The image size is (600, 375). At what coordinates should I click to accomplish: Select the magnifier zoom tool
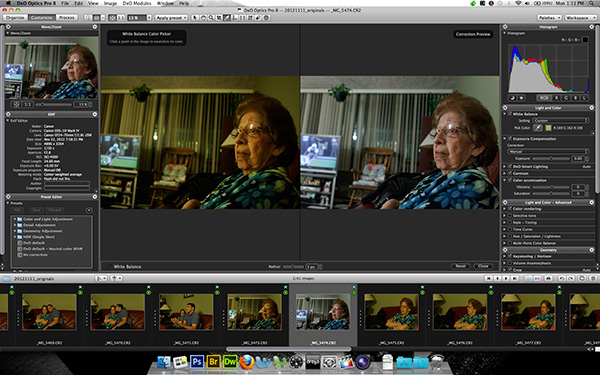(x=211, y=18)
